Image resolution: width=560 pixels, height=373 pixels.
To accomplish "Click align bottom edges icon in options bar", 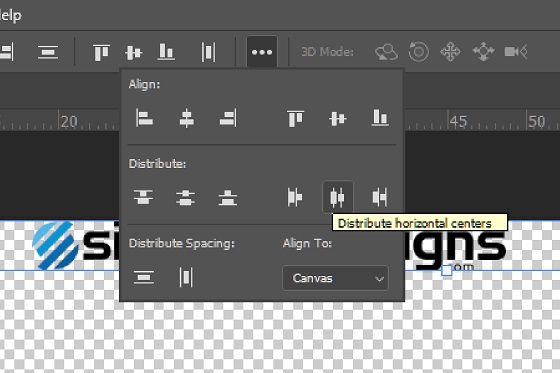I will click(166, 52).
